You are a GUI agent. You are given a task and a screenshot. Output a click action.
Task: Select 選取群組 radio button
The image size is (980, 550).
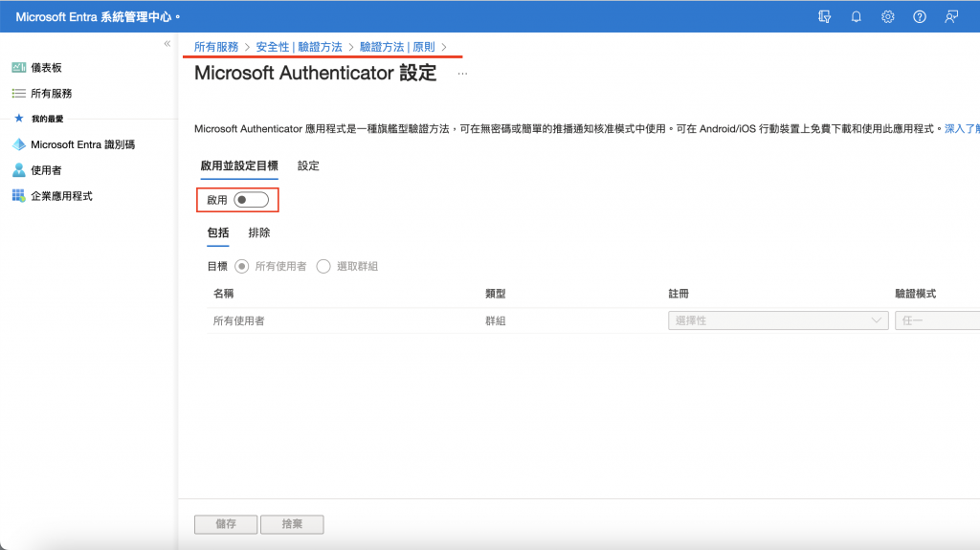point(323,266)
